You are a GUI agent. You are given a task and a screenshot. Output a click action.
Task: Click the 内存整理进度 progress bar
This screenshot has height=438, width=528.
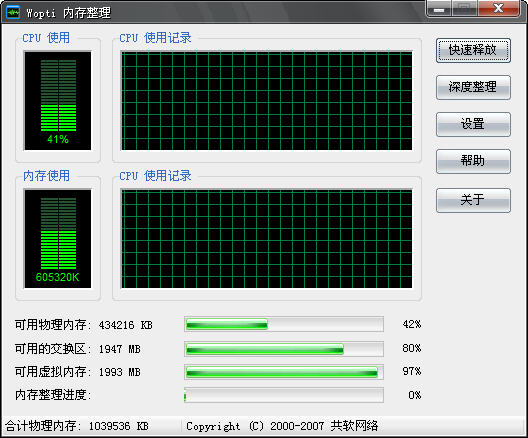click(x=284, y=395)
